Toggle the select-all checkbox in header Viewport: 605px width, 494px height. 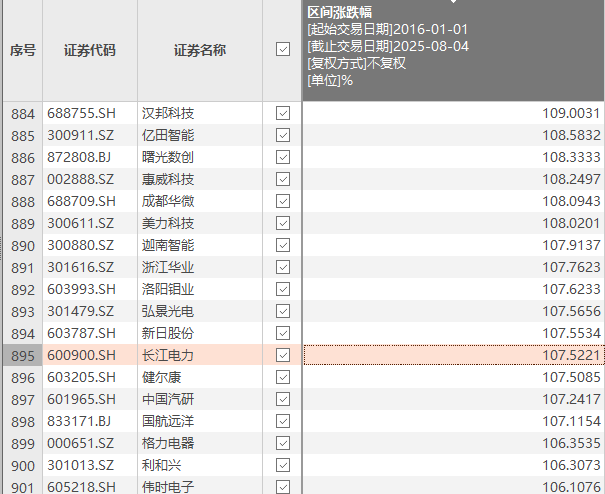283,49
